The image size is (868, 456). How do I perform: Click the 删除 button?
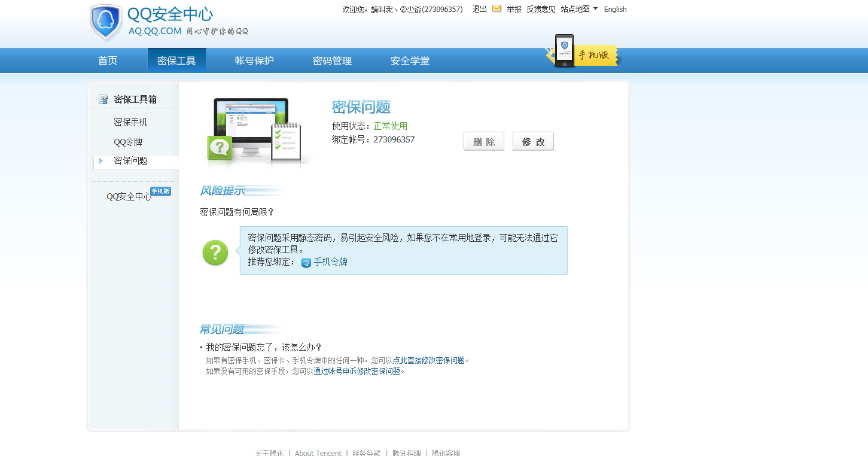click(483, 141)
